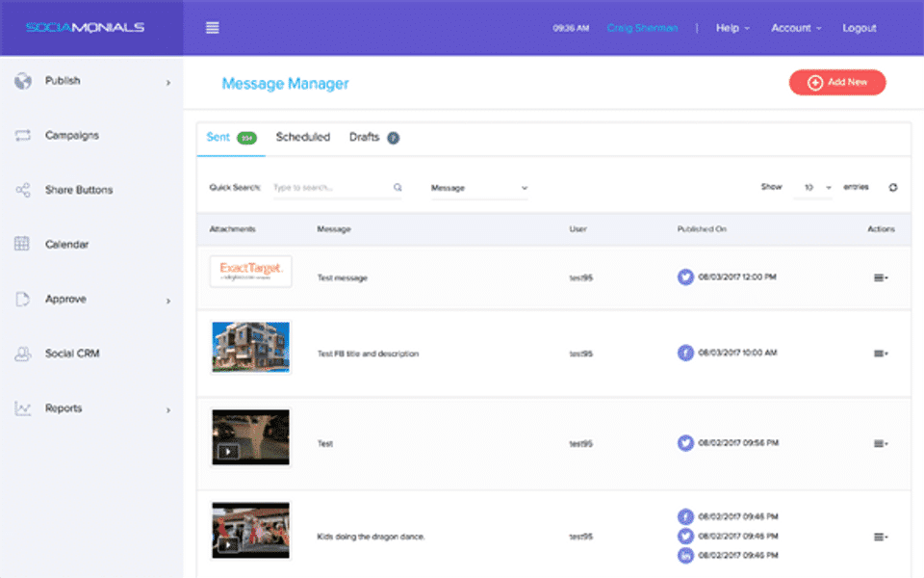This screenshot has height=578, width=924.
Task: Click the Add New button
Action: pos(837,83)
